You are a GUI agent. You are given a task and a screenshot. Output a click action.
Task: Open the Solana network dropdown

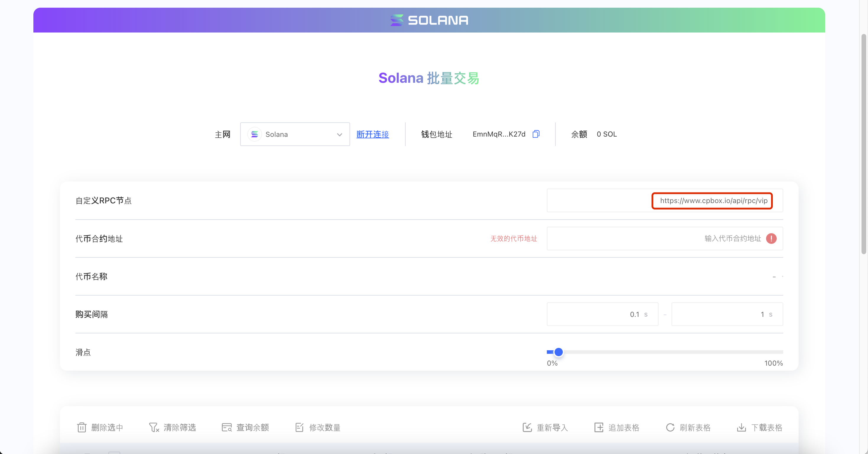(x=295, y=134)
